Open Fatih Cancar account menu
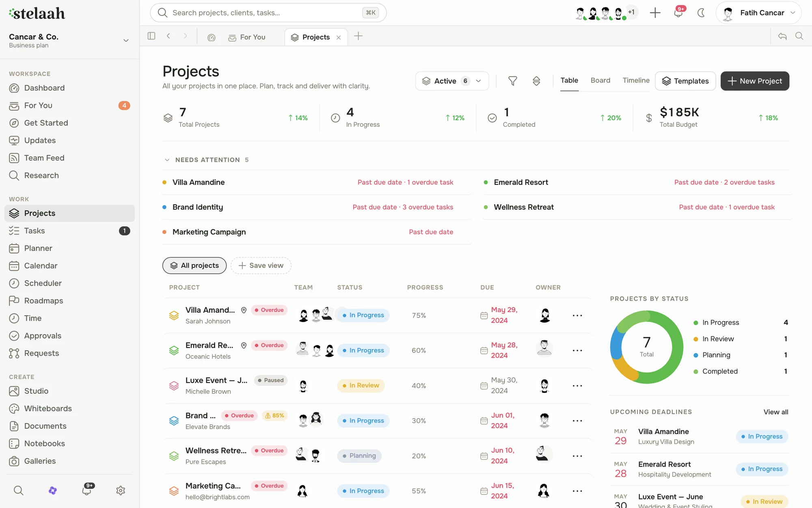 click(758, 13)
